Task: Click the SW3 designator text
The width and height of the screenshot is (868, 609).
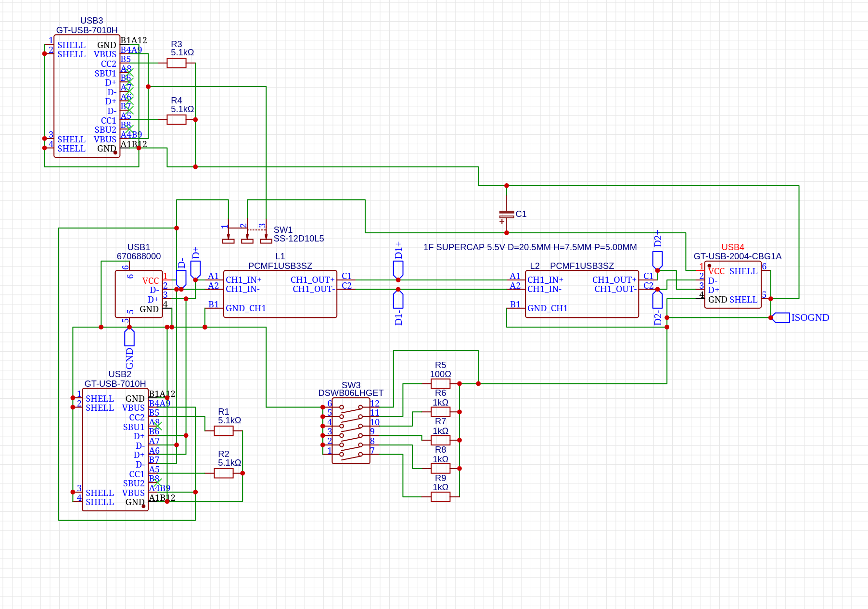Action: (351, 385)
